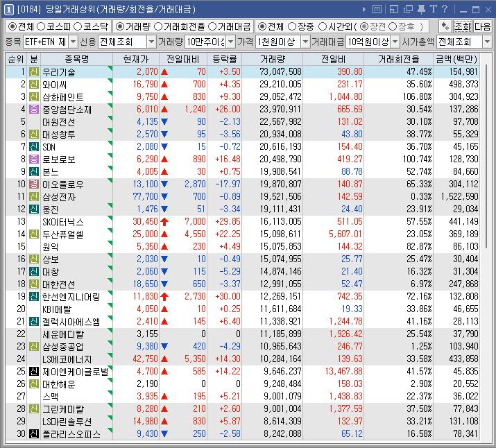Click the 신 badge next to 그린케미칼
The height and width of the screenshot is (448, 496).
[34, 408]
